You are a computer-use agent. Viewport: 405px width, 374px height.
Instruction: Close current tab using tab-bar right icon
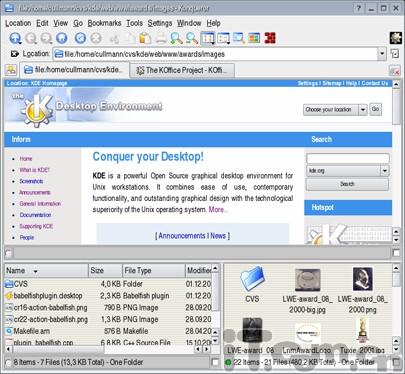(x=395, y=71)
